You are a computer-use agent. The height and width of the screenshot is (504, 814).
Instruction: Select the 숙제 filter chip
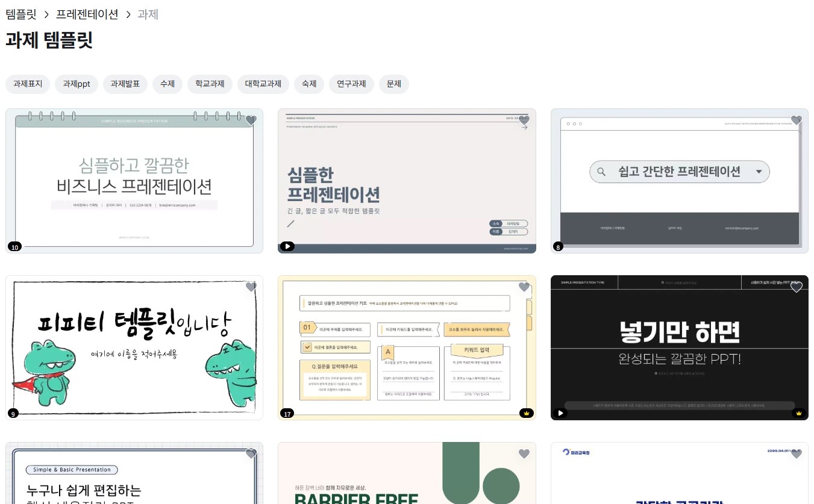coord(308,84)
